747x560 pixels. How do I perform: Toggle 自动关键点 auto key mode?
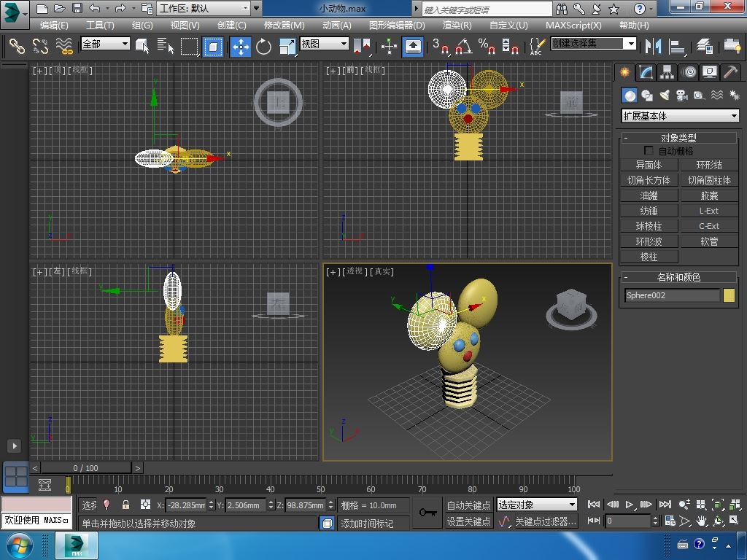[x=468, y=505]
